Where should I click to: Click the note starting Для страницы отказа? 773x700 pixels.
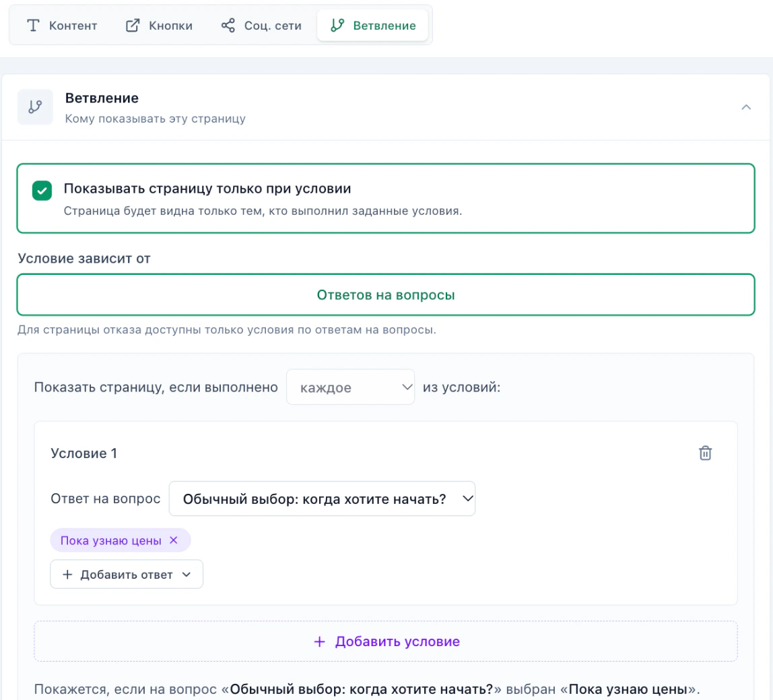227,329
